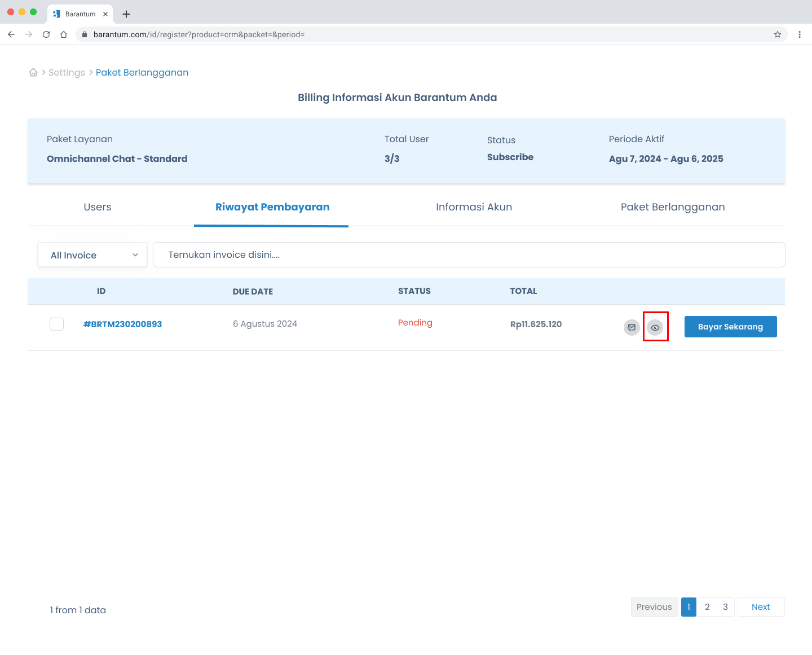Click the TOTAL column header
812x655 pixels.
click(523, 291)
